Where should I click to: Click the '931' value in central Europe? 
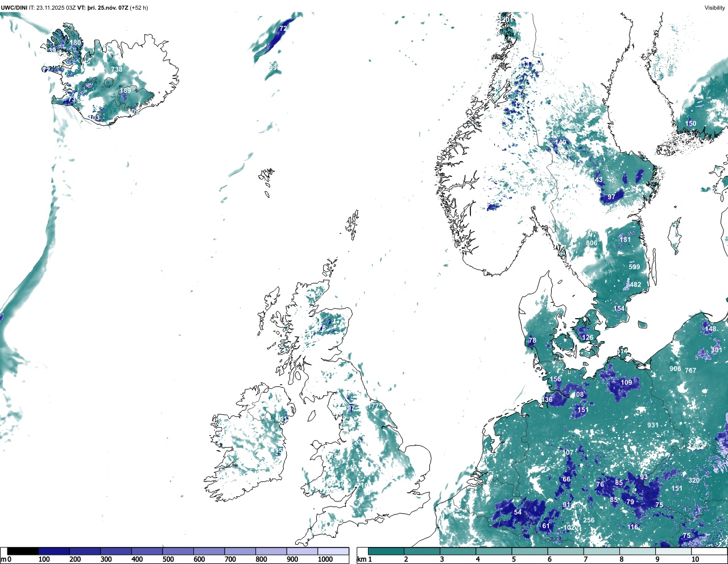[x=653, y=425]
